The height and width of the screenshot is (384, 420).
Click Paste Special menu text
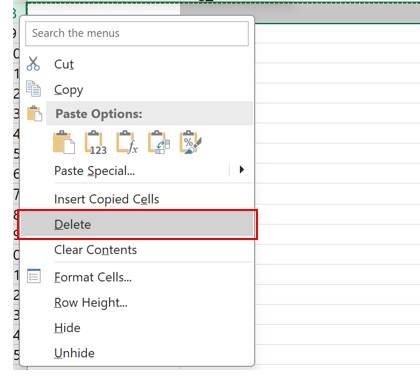tap(95, 171)
